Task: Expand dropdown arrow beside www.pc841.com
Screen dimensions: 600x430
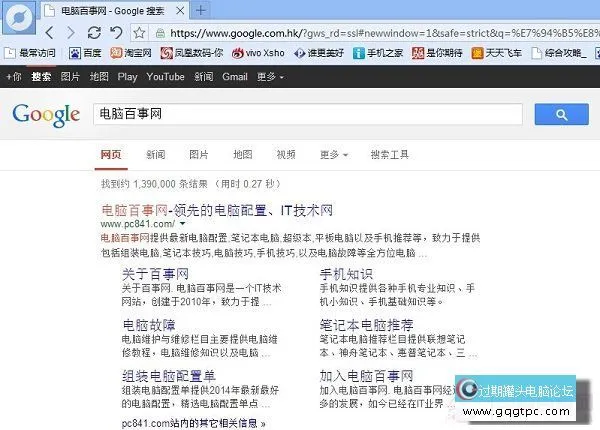Action: (x=183, y=223)
